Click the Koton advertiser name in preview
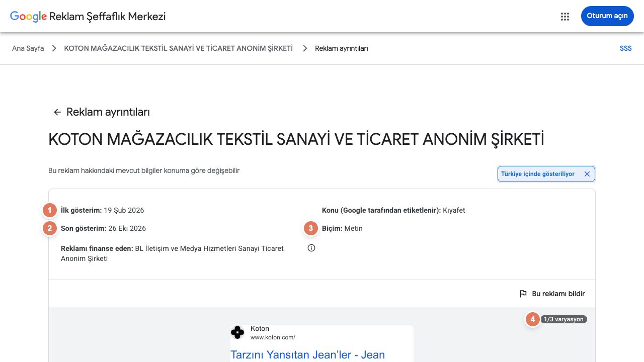The height and width of the screenshot is (362, 644). tap(260, 328)
